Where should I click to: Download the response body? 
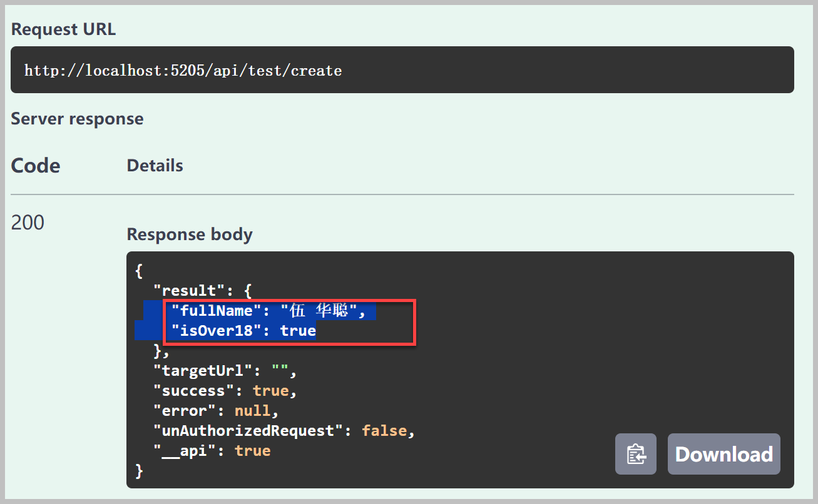coord(724,454)
